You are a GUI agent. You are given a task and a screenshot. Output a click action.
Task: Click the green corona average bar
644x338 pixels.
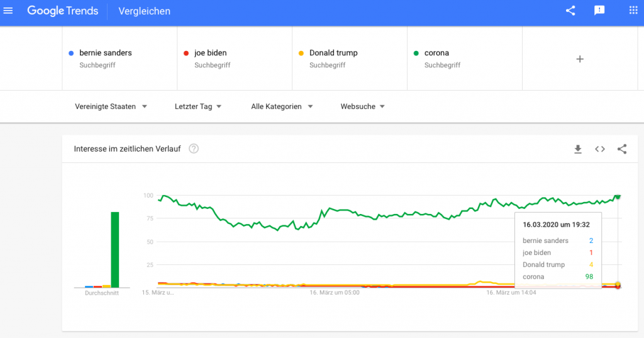[115, 250]
